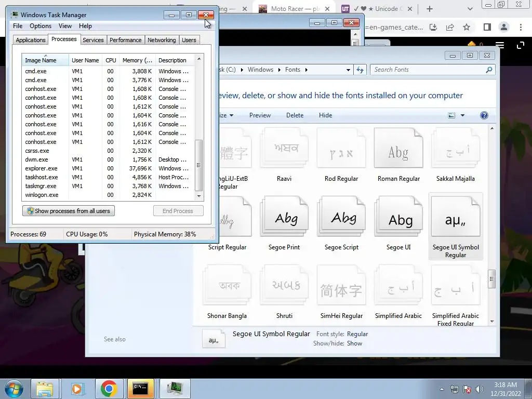Select the taskmgr.exe process row

click(x=108, y=186)
